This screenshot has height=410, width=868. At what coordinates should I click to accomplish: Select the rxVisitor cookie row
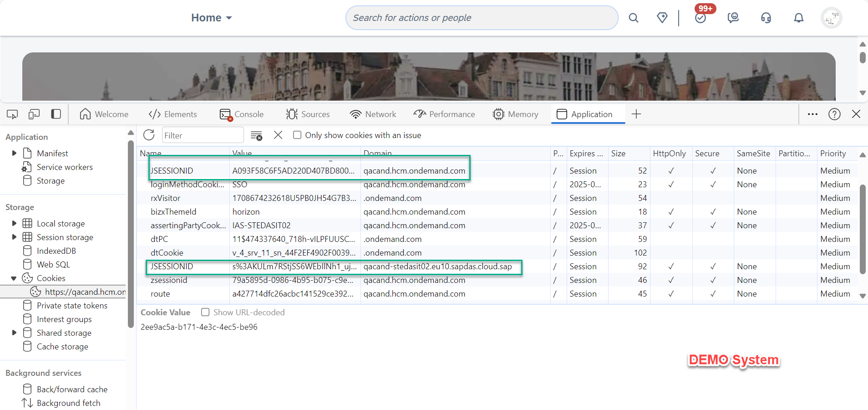(x=498, y=198)
